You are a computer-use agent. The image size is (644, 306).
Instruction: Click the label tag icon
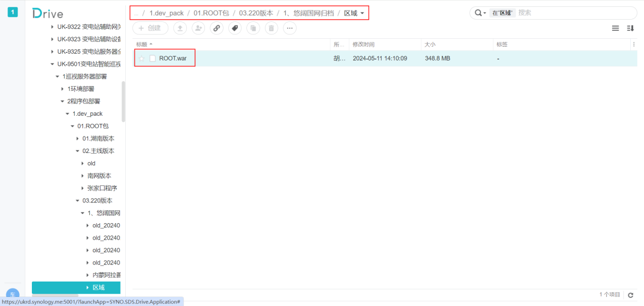tap(235, 28)
